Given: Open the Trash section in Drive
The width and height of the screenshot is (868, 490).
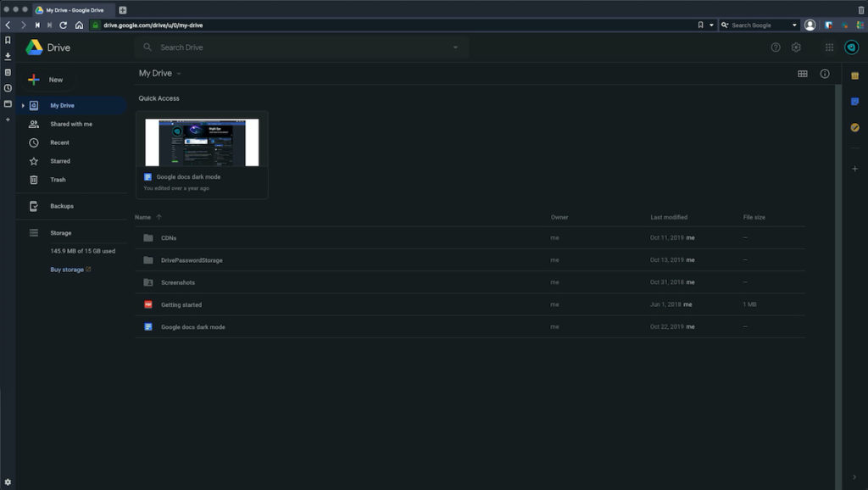Looking at the screenshot, I should [x=56, y=180].
